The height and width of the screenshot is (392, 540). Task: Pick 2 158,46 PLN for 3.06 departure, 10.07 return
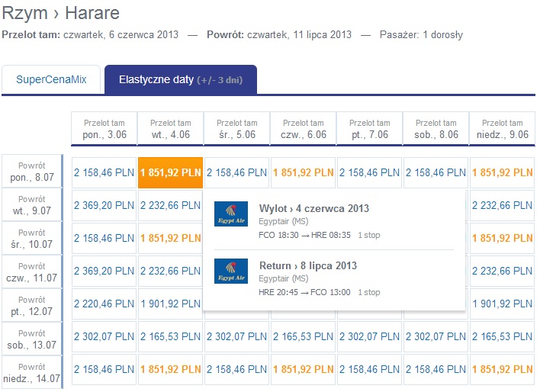click(x=104, y=238)
